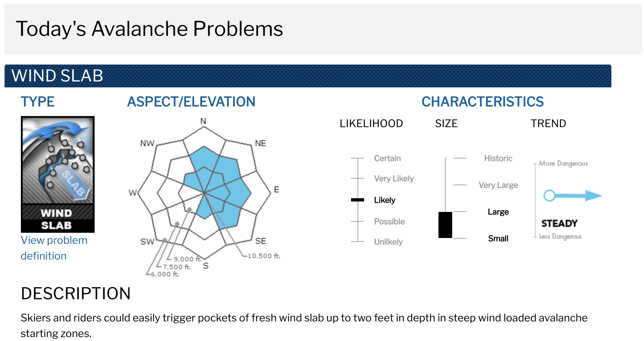Click the More Dangerous trend label
The image size is (644, 341).
coord(563,163)
